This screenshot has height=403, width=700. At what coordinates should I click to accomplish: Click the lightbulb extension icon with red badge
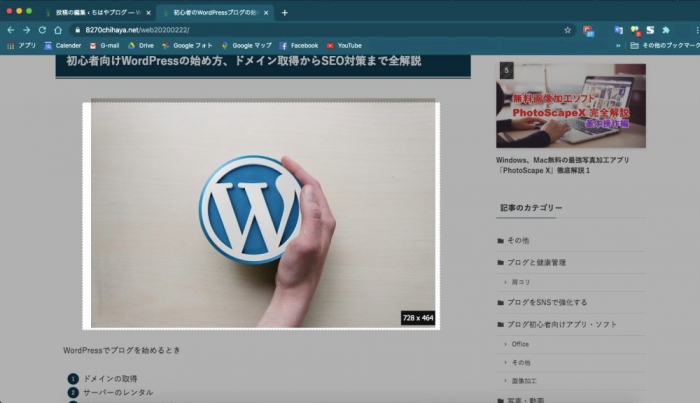635,30
